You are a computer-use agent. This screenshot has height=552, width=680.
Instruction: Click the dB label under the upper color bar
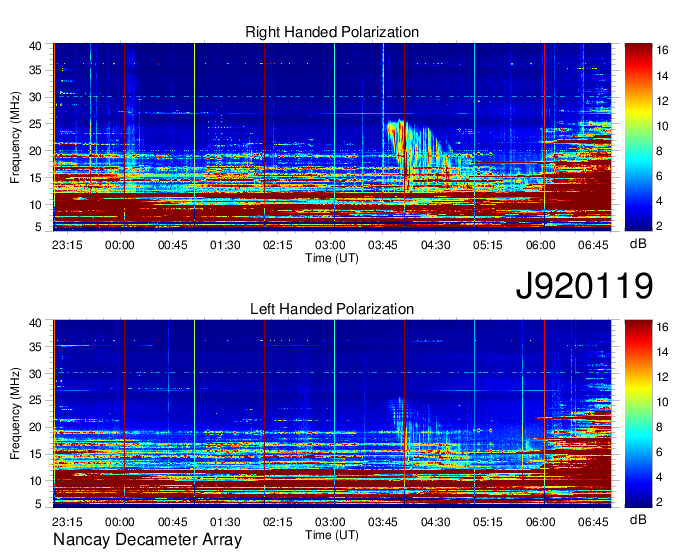point(638,244)
